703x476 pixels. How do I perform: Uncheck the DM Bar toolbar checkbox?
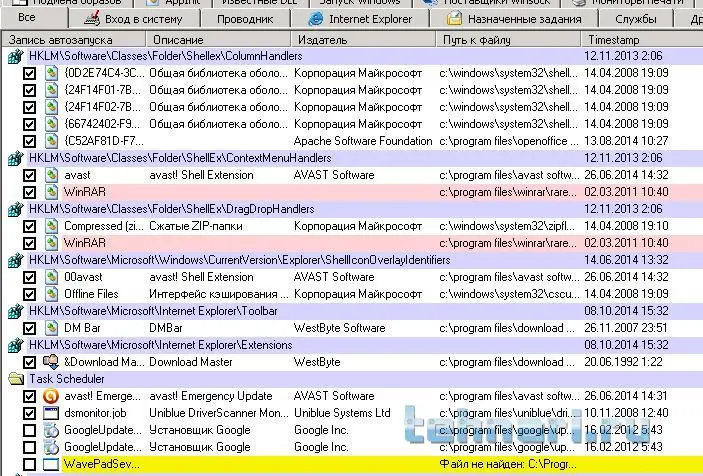[30, 329]
